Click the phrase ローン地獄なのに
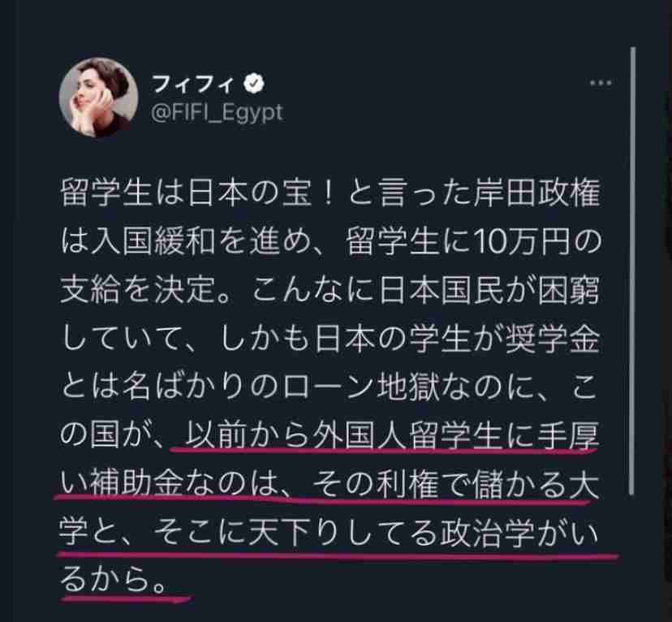 411,387
